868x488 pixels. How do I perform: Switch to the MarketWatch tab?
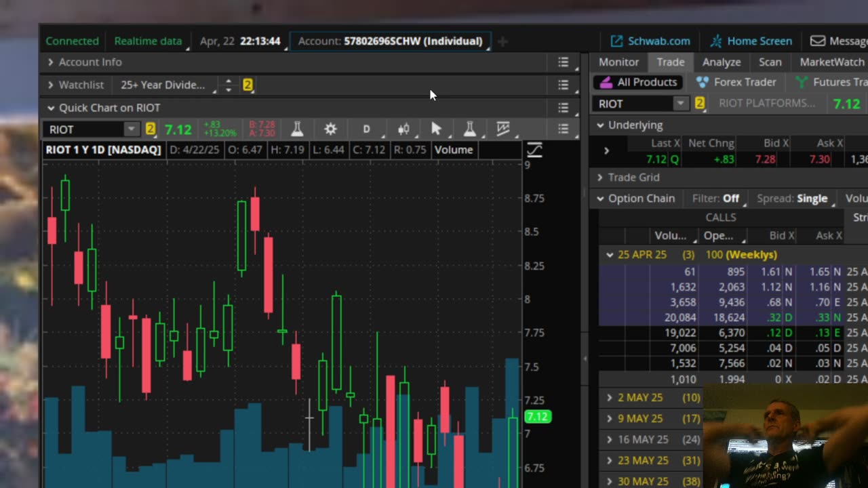pos(832,62)
